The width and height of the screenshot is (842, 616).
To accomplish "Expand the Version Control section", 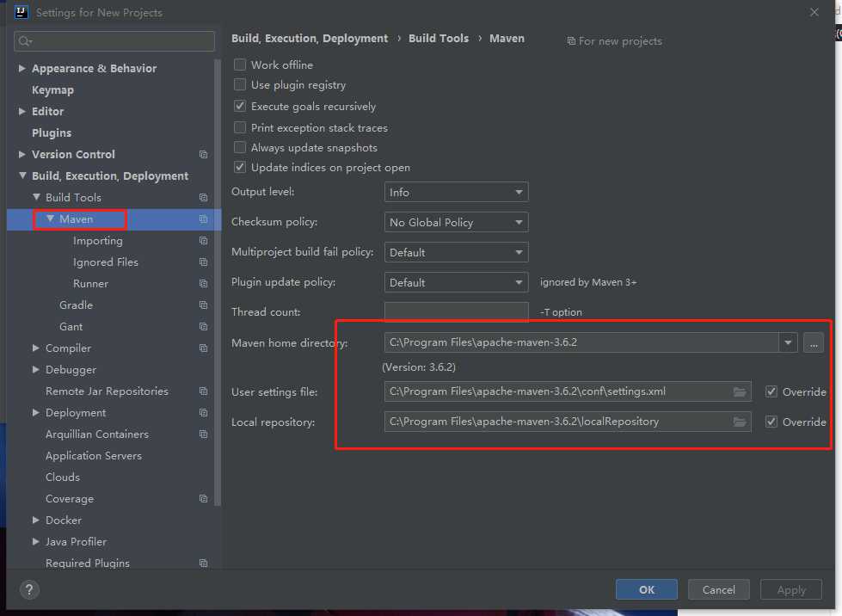I will [22, 154].
